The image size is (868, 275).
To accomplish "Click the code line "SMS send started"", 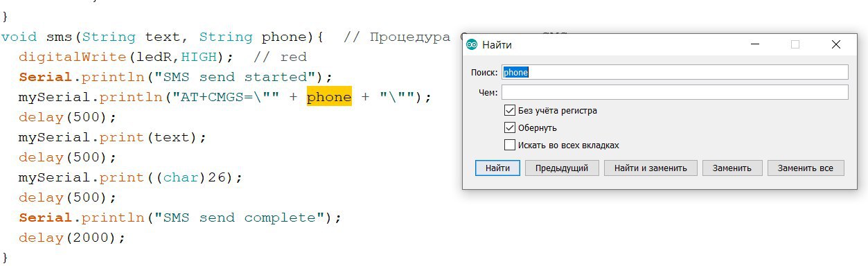I will [x=176, y=77].
